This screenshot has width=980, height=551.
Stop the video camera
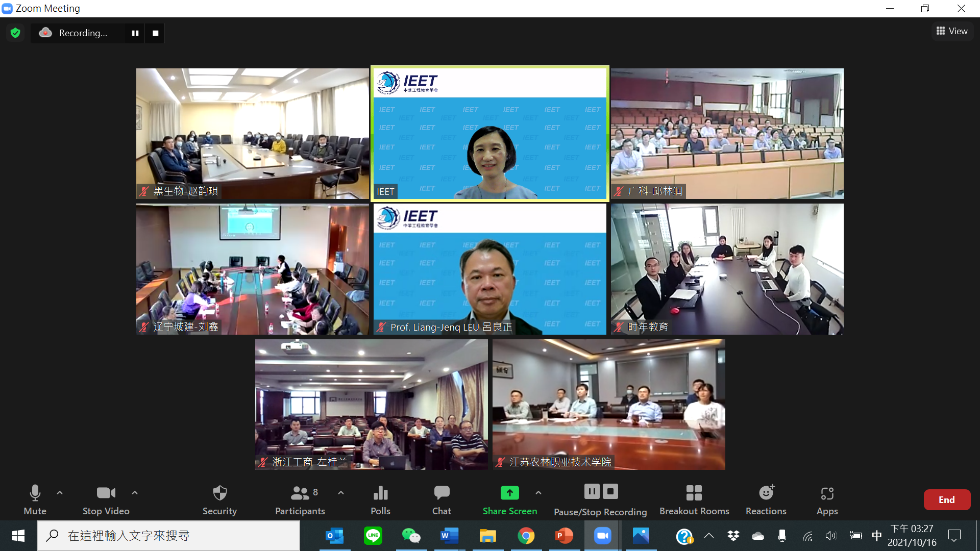pos(106,499)
